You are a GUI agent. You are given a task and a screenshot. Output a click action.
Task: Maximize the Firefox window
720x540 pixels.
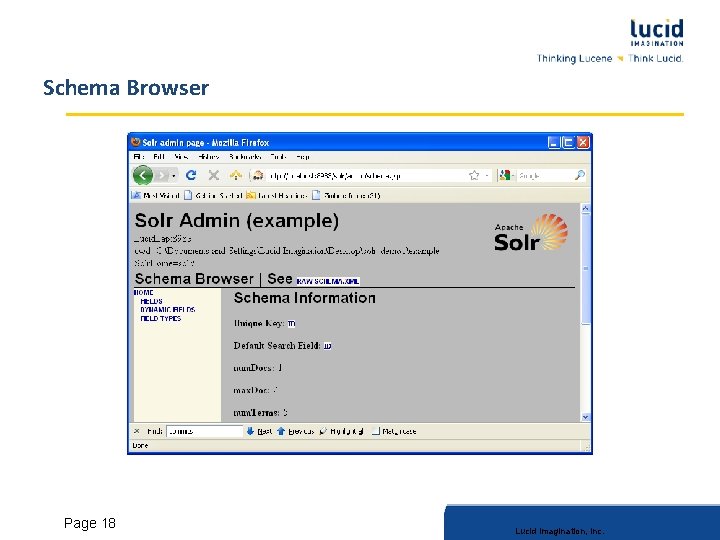(x=568, y=142)
